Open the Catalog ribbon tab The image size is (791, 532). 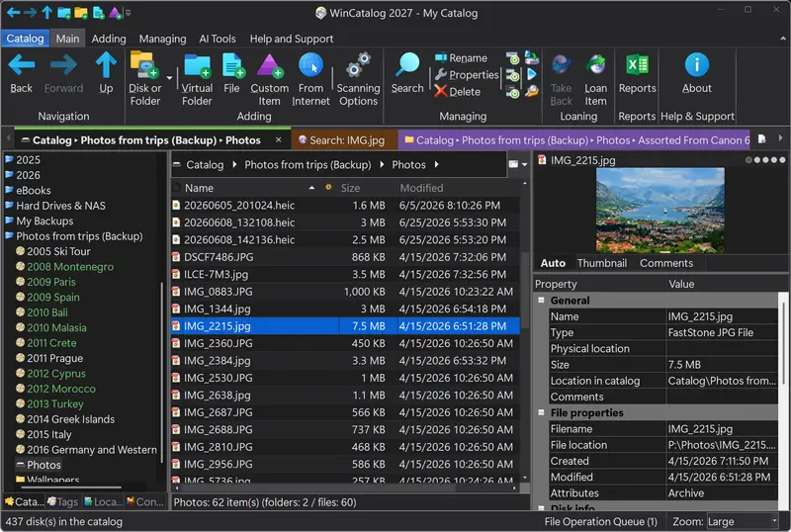[26, 39]
